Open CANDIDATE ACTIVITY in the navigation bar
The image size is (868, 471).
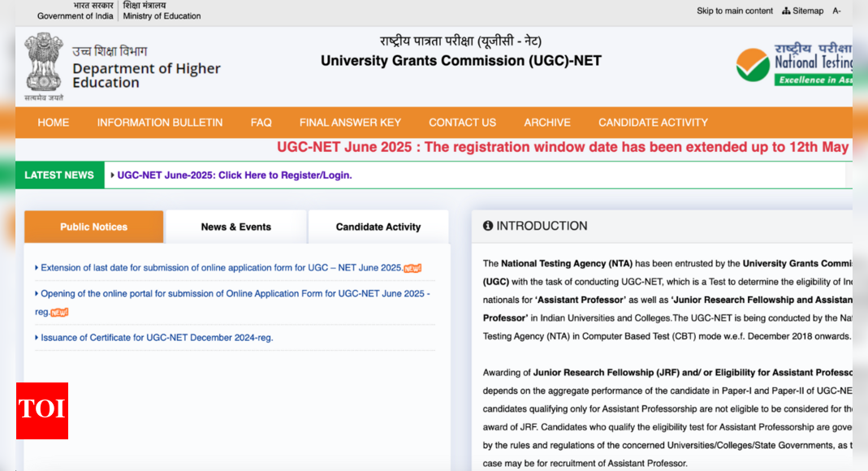[653, 123]
